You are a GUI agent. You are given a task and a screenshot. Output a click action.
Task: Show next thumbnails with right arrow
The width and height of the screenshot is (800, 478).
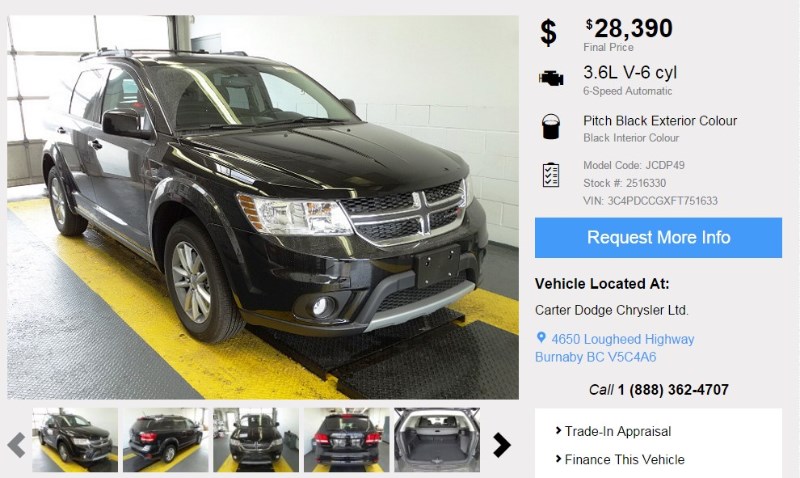[x=502, y=445]
